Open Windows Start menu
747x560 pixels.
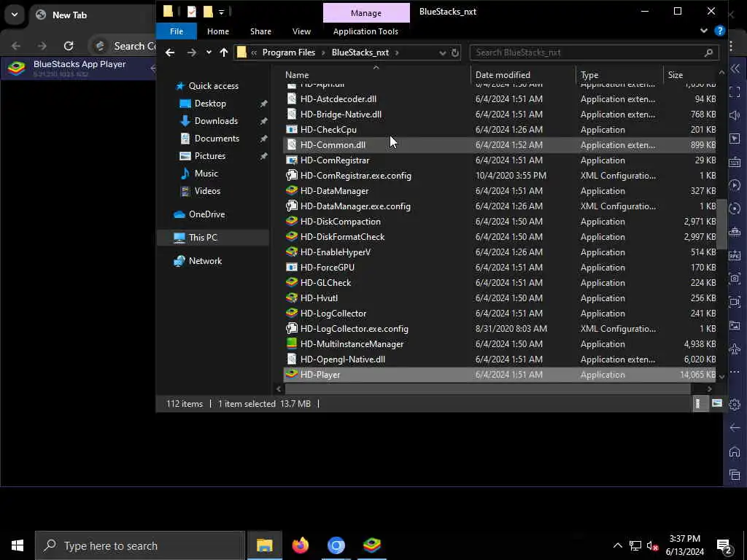click(18, 545)
